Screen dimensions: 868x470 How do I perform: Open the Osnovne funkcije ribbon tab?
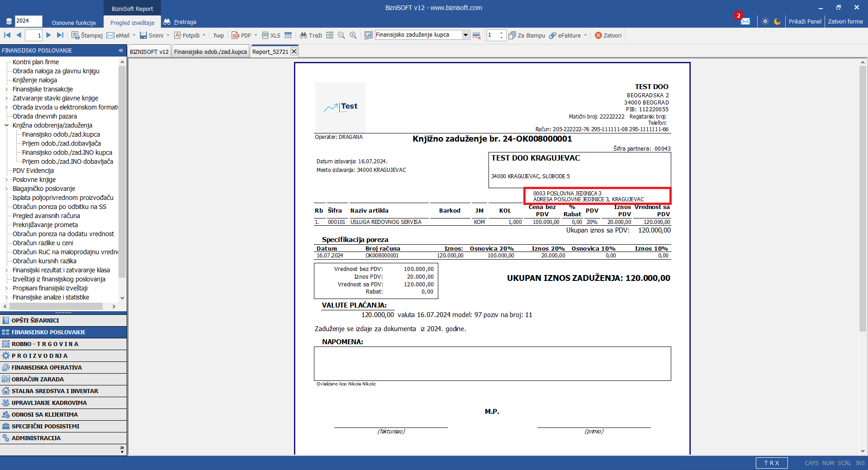tap(74, 23)
